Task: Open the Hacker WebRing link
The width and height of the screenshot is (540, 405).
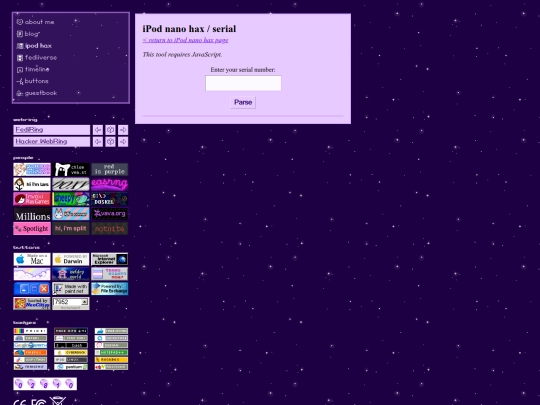Action: tap(52, 142)
